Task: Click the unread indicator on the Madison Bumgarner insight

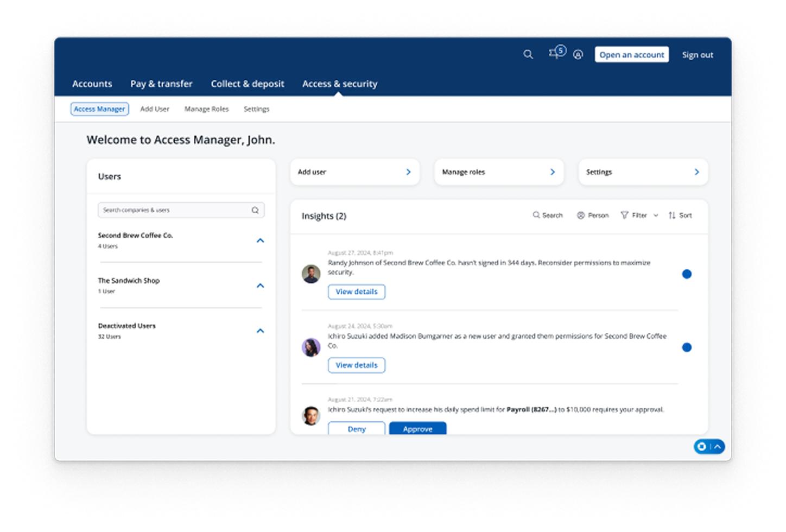Action: pos(687,347)
